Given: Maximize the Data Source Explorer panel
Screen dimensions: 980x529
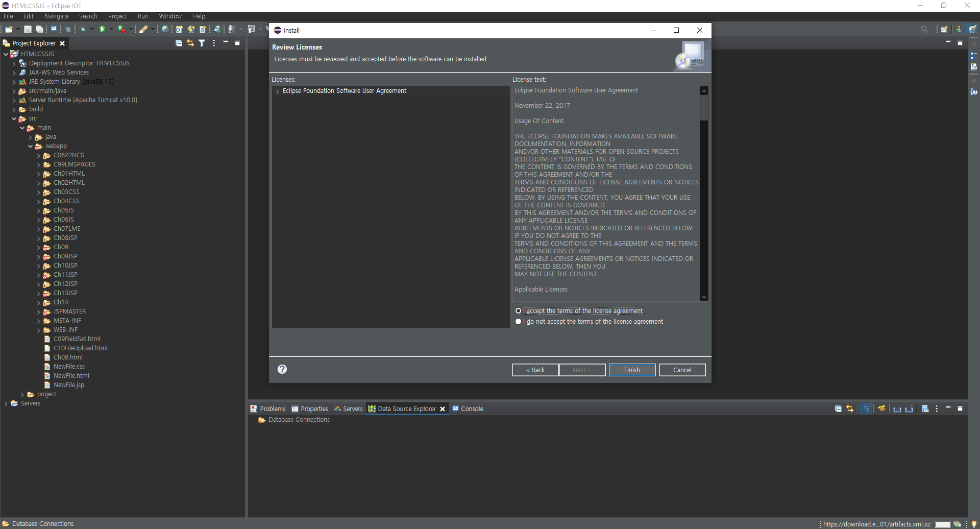Looking at the screenshot, I should pos(960,408).
